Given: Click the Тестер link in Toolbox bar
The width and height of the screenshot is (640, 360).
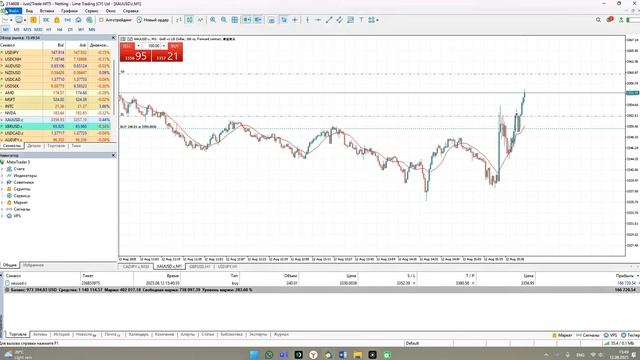Looking at the screenshot, I should click(x=630, y=335).
